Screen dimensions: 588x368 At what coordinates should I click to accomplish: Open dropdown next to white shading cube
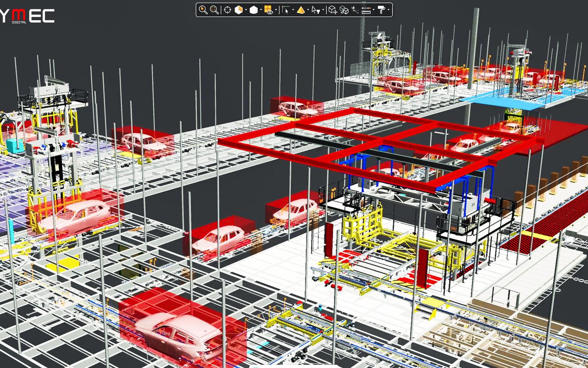tap(261, 10)
